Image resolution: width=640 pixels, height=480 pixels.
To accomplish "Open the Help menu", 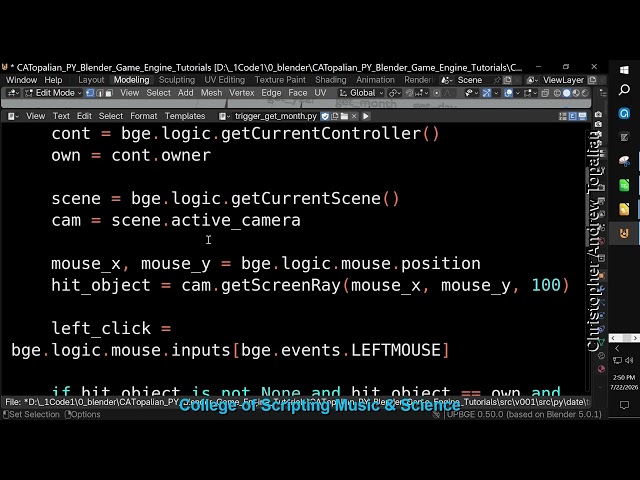I will [53, 80].
